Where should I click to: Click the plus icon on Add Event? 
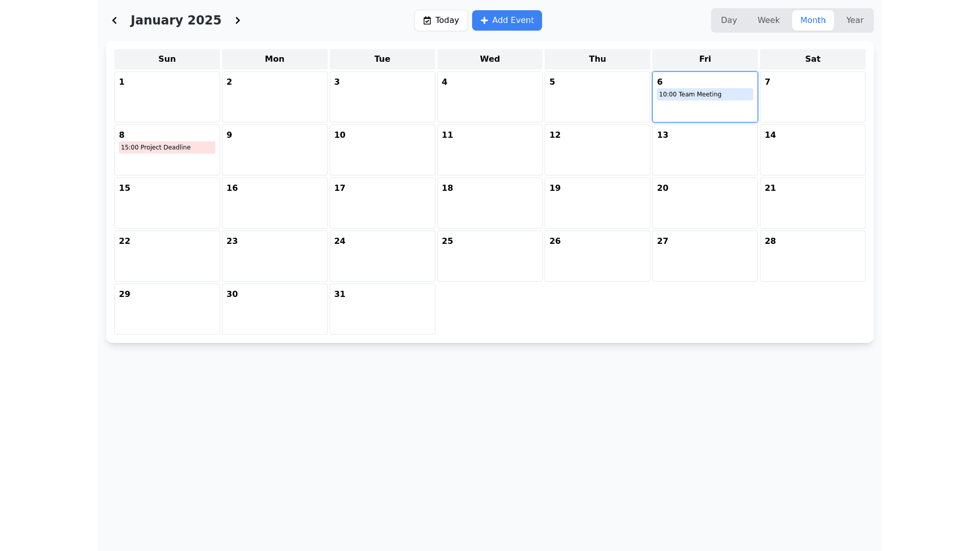point(484,20)
